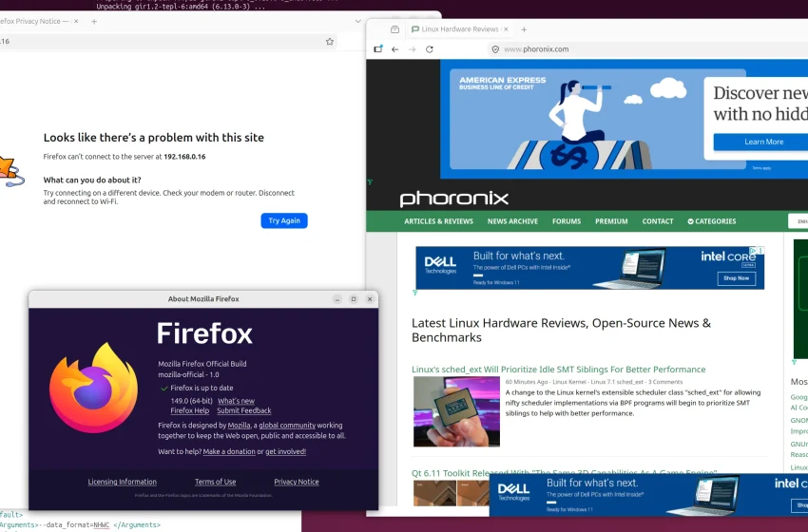Click the forward arrow in Phoronix window
The height and width of the screenshot is (532, 808).
tap(412, 49)
